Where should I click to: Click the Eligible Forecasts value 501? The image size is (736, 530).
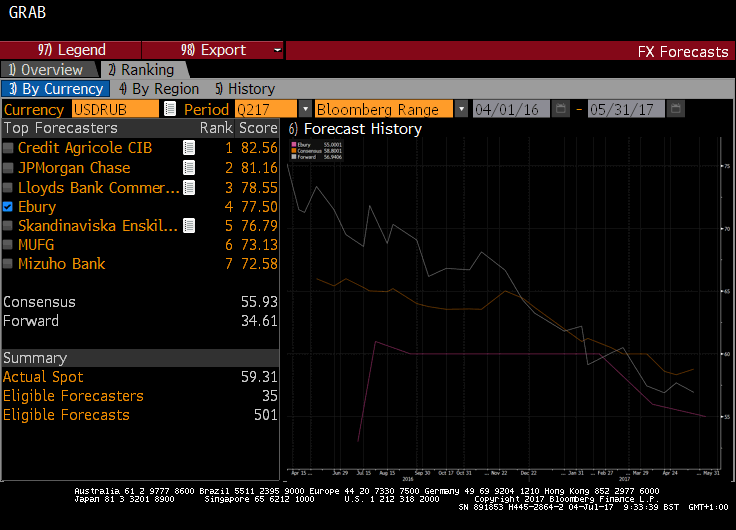coord(266,415)
